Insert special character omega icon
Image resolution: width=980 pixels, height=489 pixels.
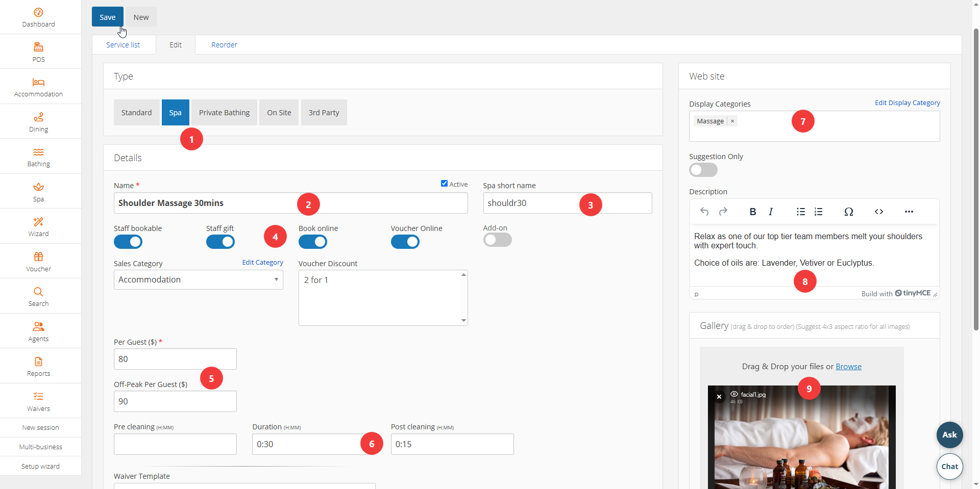[849, 212]
